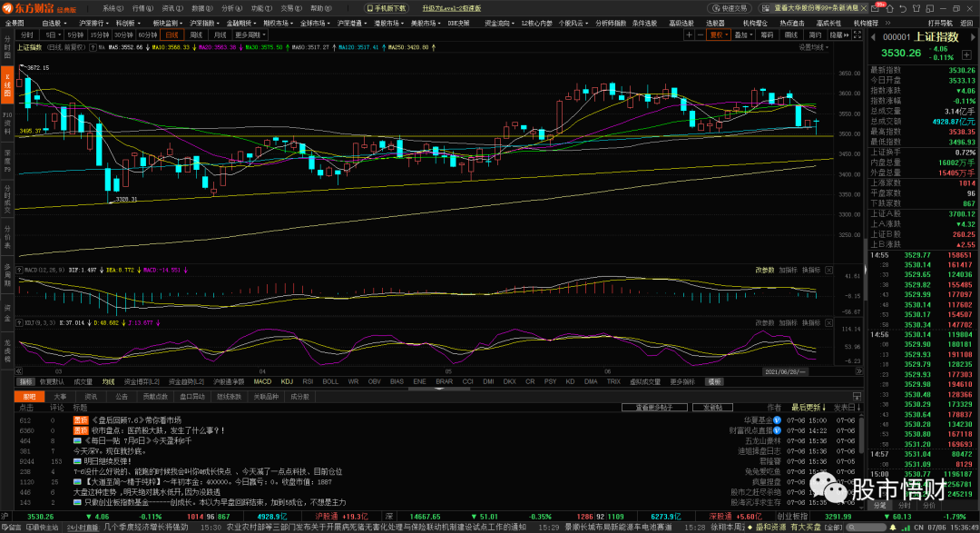Close the KDJ indicator panel
This screenshot has height=533, width=980.
pyautogui.click(x=828, y=323)
